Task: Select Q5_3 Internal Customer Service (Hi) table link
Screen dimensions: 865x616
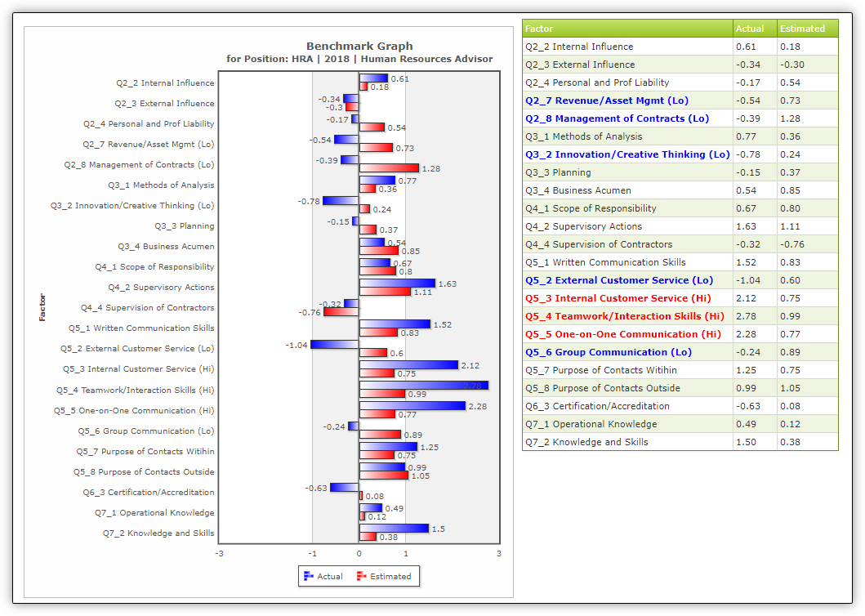Action: pyautogui.click(x=618, y=298)
